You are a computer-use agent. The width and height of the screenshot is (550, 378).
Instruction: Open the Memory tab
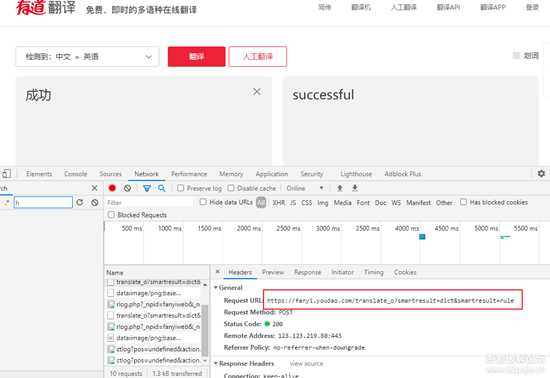[231, 174]
